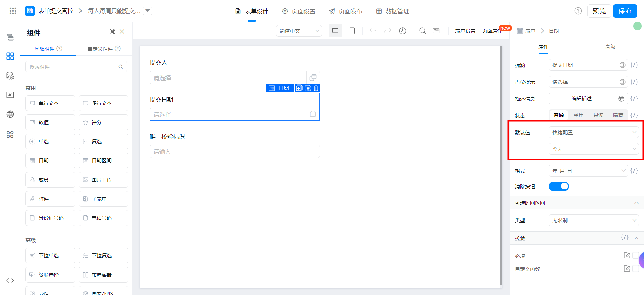
Task: Check the 自定义函数 checkbox
Action: point(635,268)
